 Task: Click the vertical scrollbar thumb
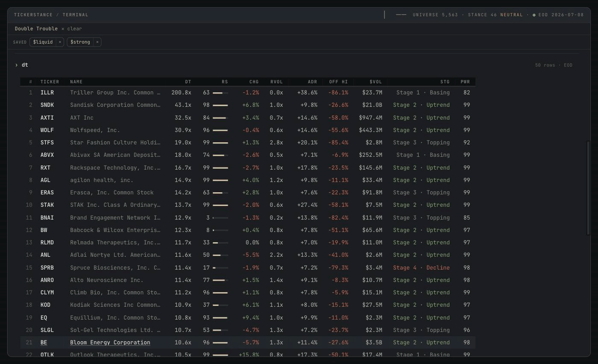[x=588, y=188]
